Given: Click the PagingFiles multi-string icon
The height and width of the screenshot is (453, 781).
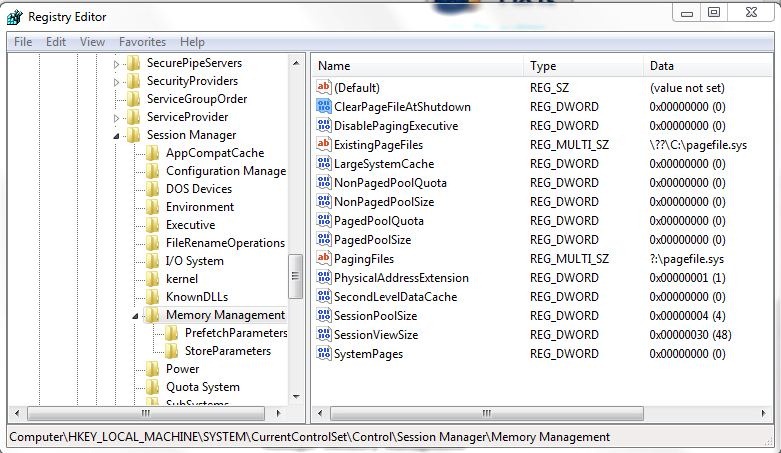Looking at the screenshot, I should (x=323, y=259).
